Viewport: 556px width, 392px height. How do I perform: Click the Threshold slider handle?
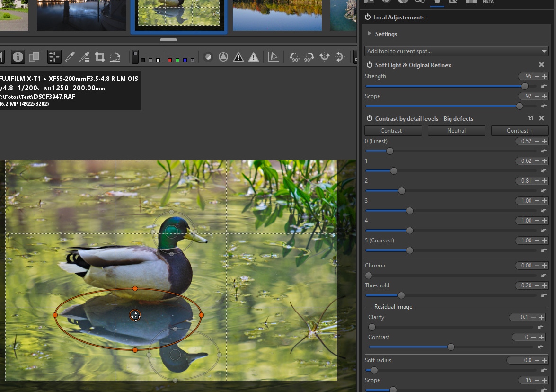click(401, 295)
